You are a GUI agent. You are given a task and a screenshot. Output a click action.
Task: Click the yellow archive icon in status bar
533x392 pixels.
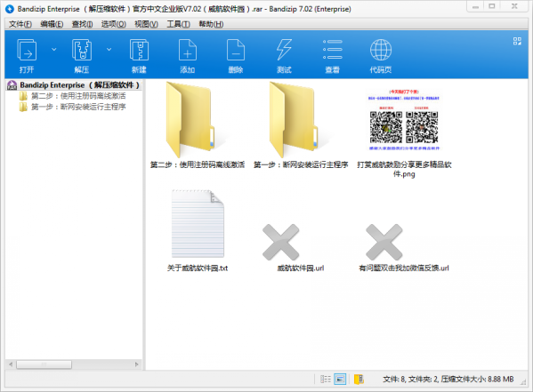pos(359,379)
